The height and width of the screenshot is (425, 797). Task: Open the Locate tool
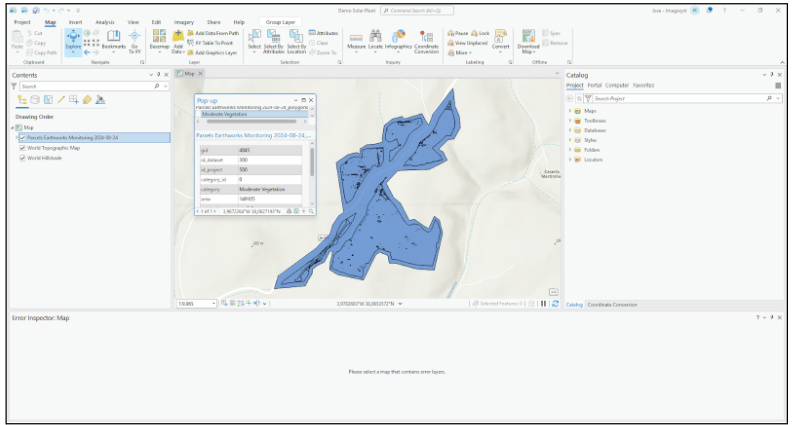click(x=375, y=40)
